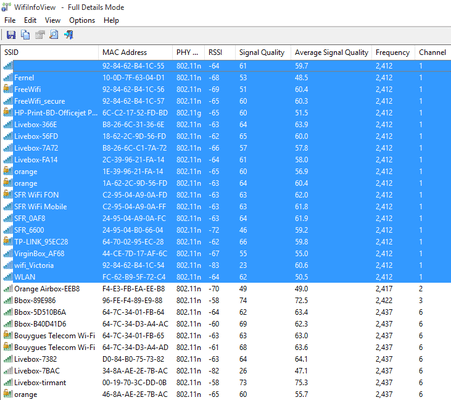Select the Livebox-7382 network name
451x400 pixels.
[x=35, y=359]
